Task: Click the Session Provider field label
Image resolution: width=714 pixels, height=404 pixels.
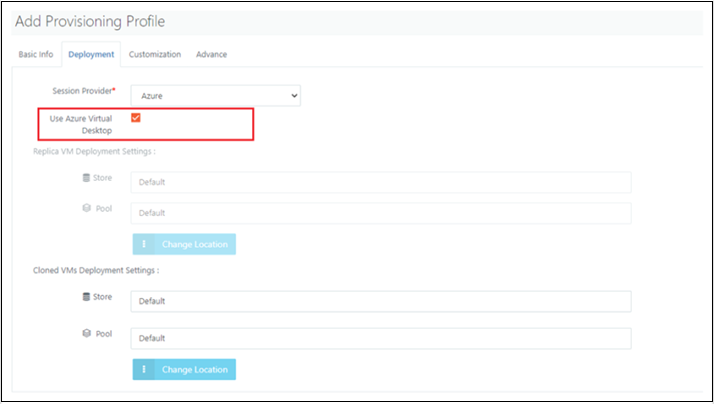Action: [84, 91]
